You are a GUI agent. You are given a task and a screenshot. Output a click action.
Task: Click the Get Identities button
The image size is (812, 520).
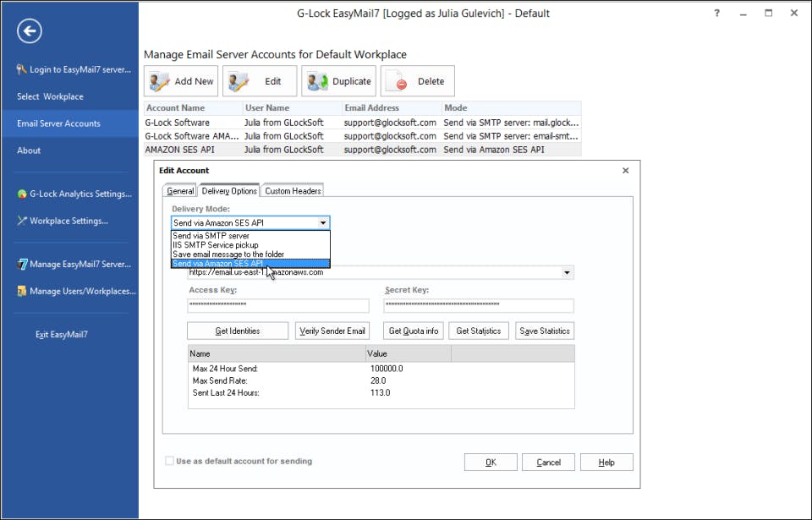pyautogui.click(x=238, y=331)
